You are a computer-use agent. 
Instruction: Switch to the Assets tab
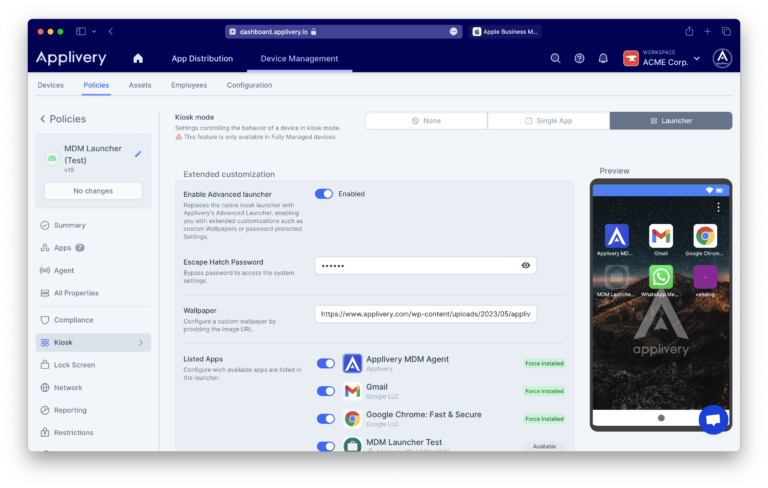[140, 85]
